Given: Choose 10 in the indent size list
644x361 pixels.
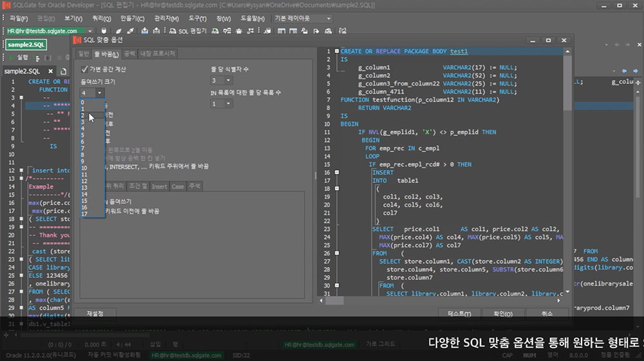Looking at the screenshot, I should 92,168.
